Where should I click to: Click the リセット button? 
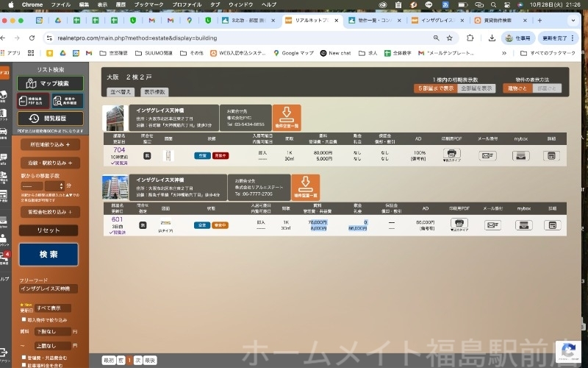pos(49,230)
